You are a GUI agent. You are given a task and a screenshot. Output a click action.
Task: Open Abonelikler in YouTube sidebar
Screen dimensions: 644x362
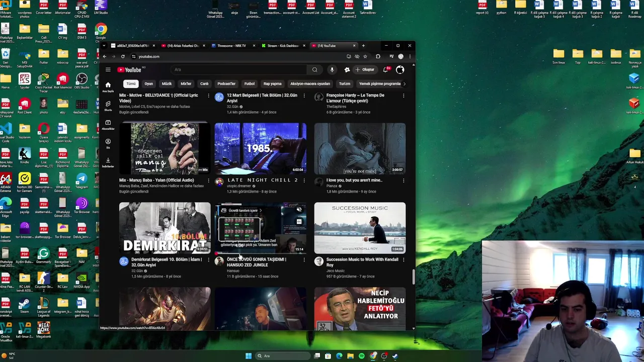(108, 125)
